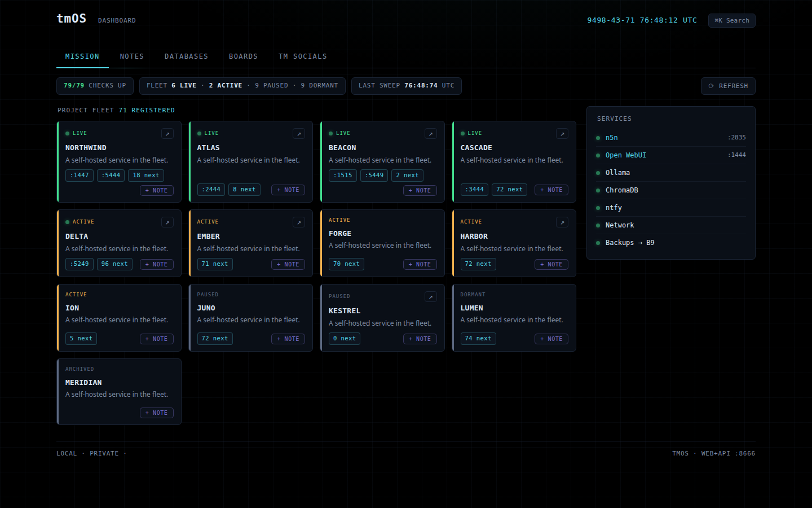Open BEACON external link arrow icon
This screenshot has width=812, height=508.
[x=431, y=134]
